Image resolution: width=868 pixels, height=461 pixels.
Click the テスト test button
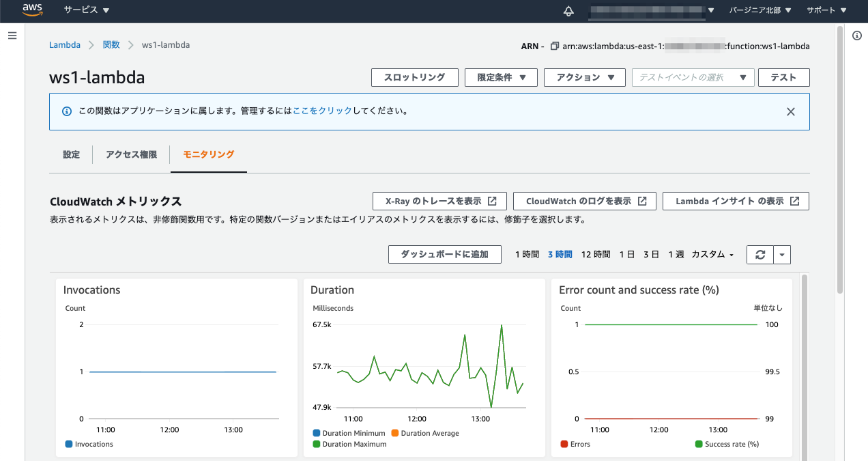(x=783, y=77)
